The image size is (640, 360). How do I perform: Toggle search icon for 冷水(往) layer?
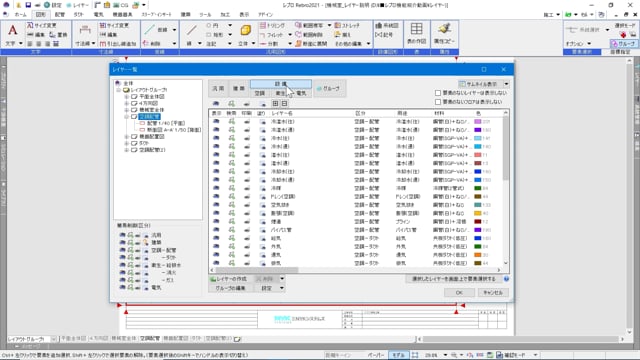click(231, 138)
